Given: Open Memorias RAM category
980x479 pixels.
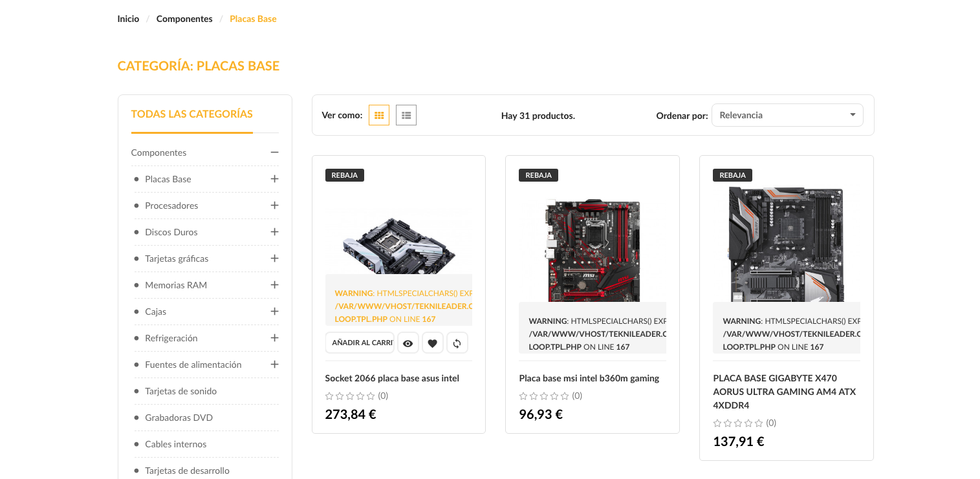Looking at the screenshot, I should 176,285.
